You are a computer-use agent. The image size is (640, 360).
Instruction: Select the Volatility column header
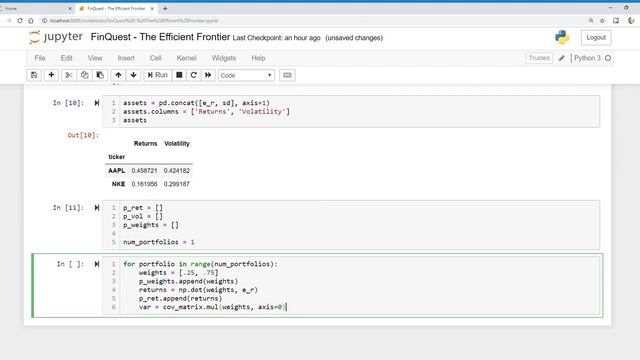[177, 144]
